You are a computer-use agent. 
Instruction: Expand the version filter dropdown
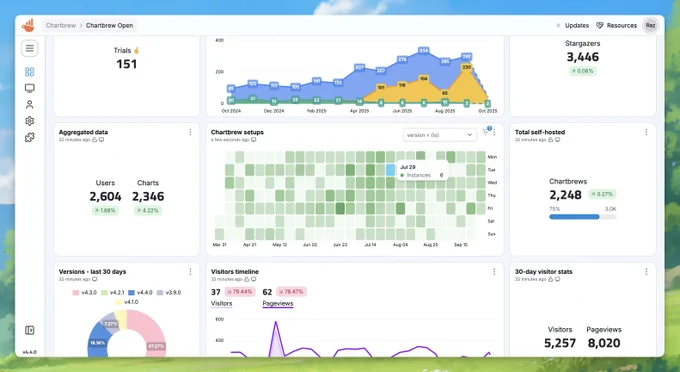[439, 135]
